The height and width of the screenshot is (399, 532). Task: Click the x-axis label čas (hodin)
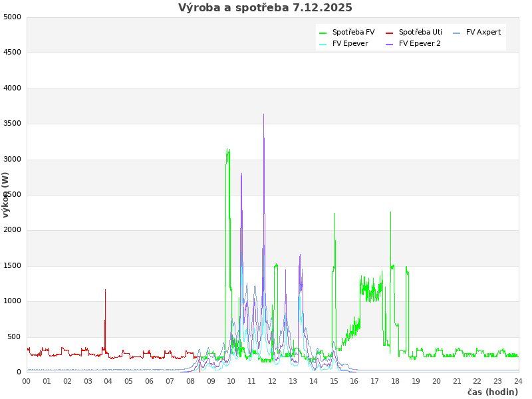(x=492, y=392)
